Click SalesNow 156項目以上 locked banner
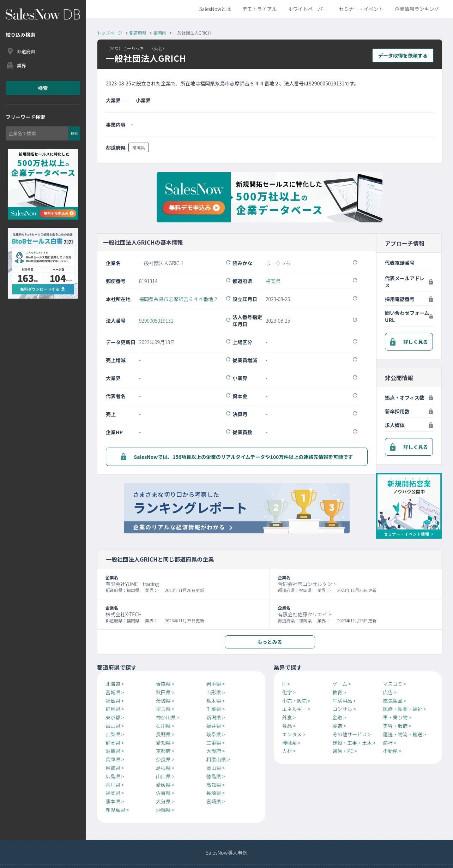This screenshot has height=868, width=453. pyautogui.click(x=237, y=457)
